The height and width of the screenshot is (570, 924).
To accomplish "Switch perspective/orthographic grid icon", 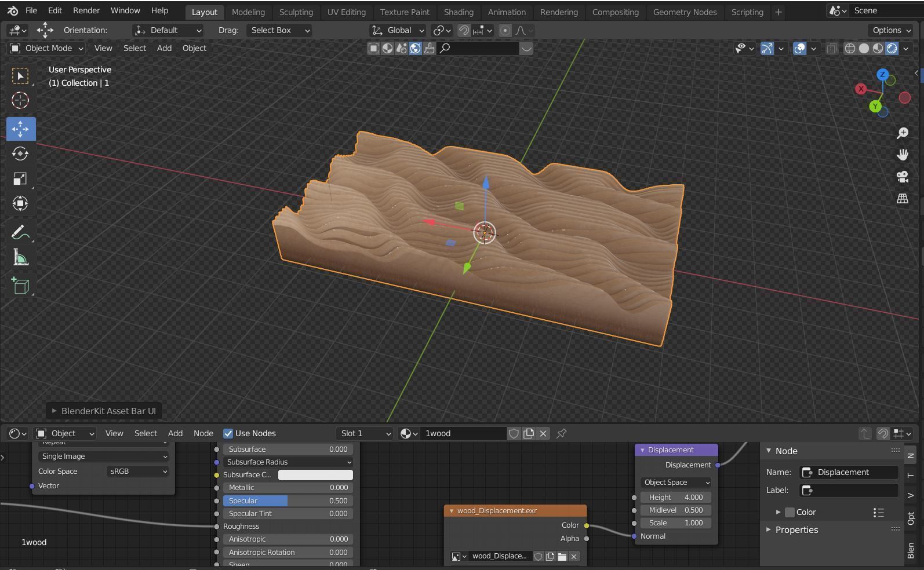I will pos(903,198).
